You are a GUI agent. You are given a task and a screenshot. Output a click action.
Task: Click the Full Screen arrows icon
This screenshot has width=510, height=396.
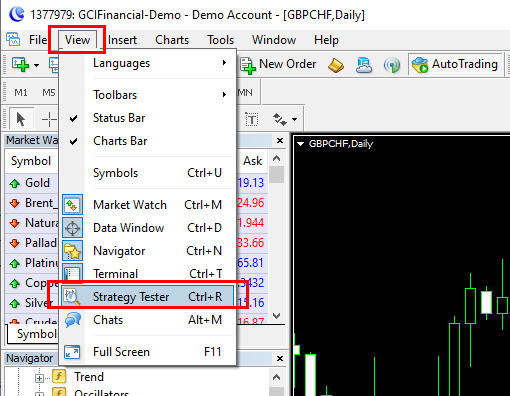[x=72, y=352]
